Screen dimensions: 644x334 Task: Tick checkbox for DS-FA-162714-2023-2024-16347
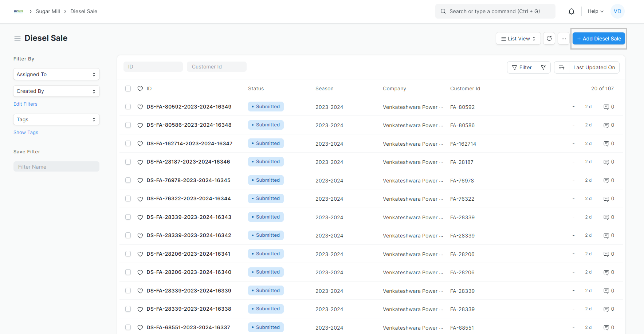tap(128, 144)
